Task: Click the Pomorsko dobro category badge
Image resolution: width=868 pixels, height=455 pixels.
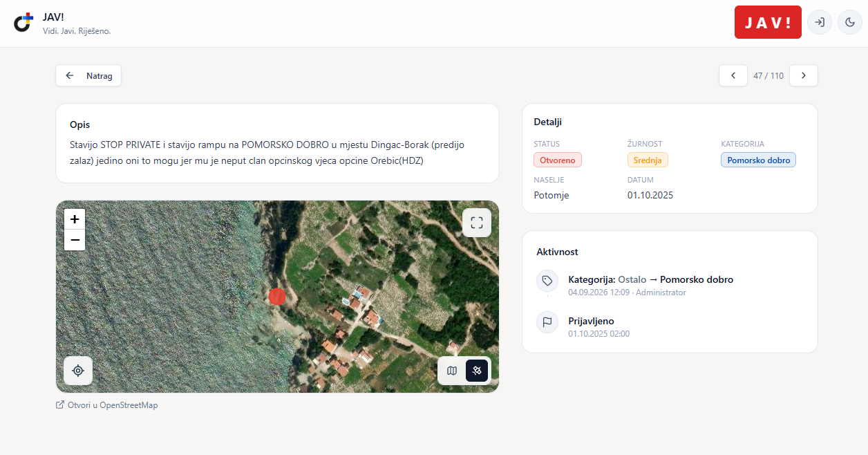Action: click(x=758, y=160)
